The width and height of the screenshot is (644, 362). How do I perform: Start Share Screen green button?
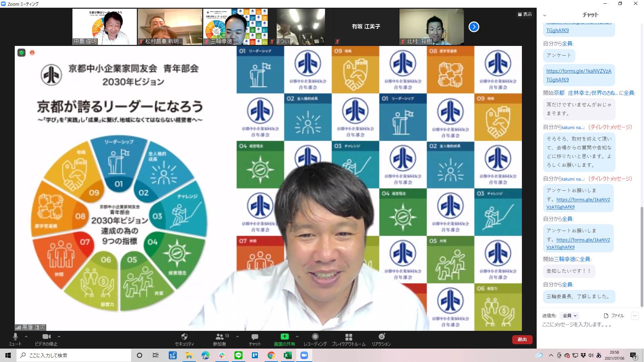[284, 339]
